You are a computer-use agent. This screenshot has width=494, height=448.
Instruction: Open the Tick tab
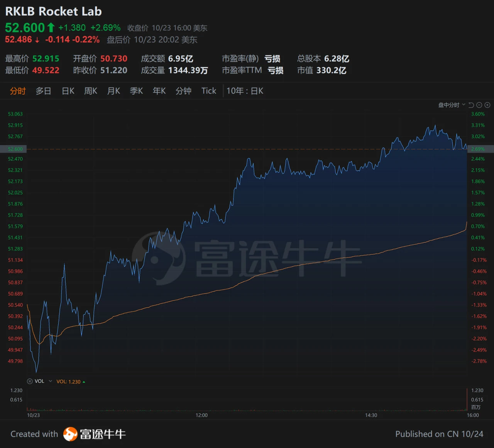coord(209,91)
